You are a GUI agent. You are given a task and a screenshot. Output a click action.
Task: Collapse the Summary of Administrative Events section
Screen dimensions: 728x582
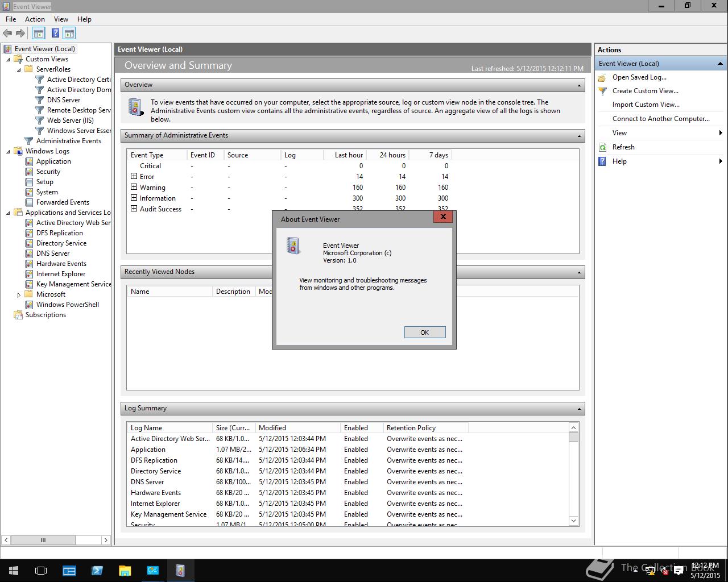click(x=579, y=136)
